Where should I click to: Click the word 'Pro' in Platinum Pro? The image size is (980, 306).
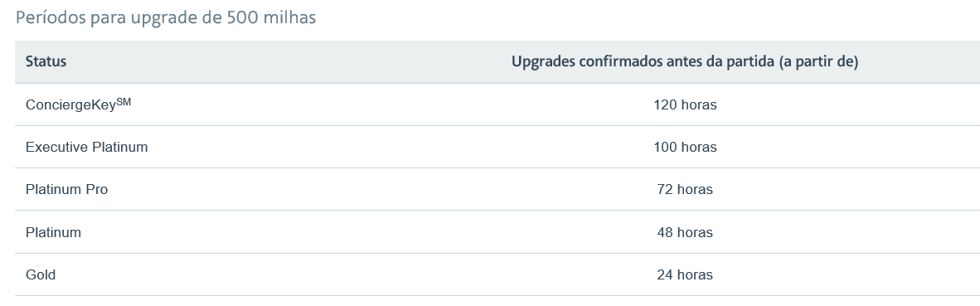(96, 189)
